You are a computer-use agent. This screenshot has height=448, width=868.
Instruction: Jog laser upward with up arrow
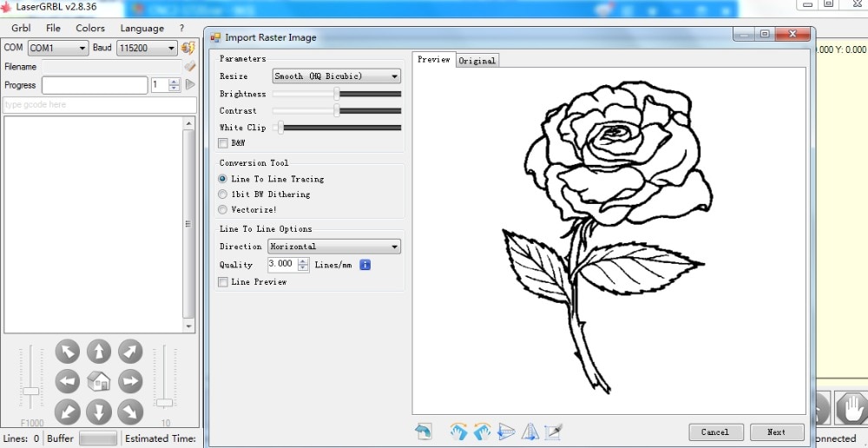click(99, 352)
